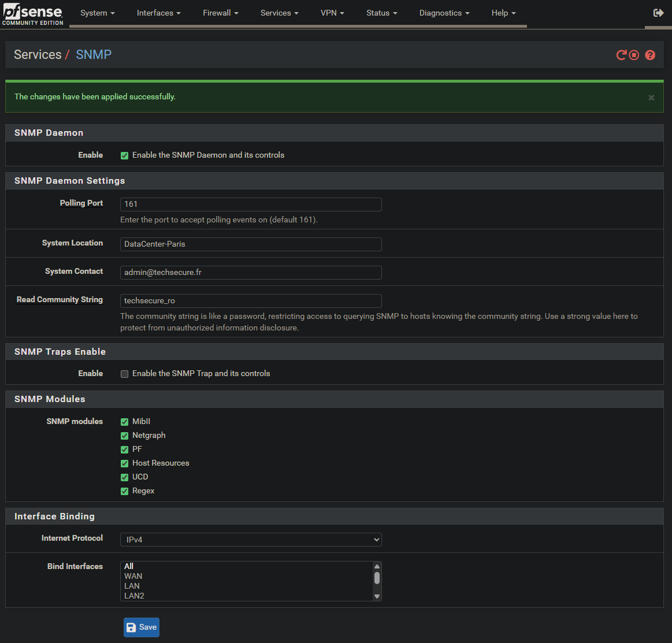
Task: Uncheck the Netgraph module
Action: click(x=124, y=436)
